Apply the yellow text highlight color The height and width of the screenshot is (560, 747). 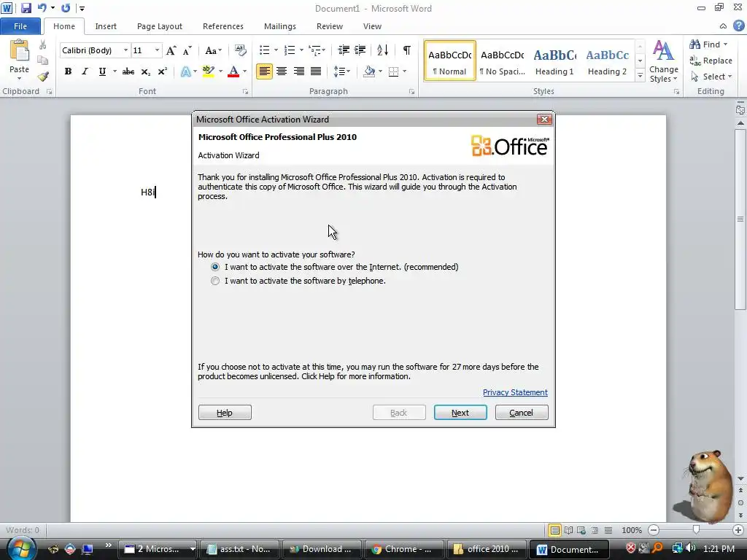(208, 71)
